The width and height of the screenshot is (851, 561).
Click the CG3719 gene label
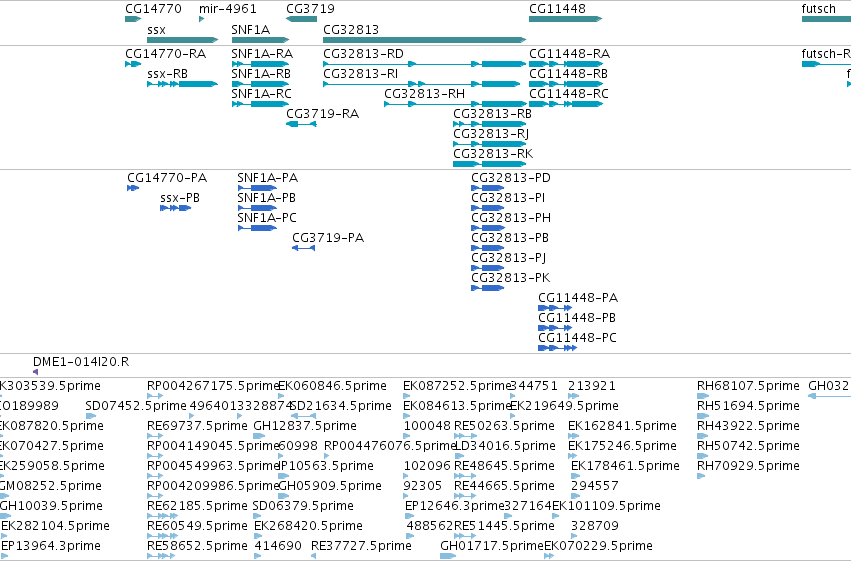[x=310, y=9]
